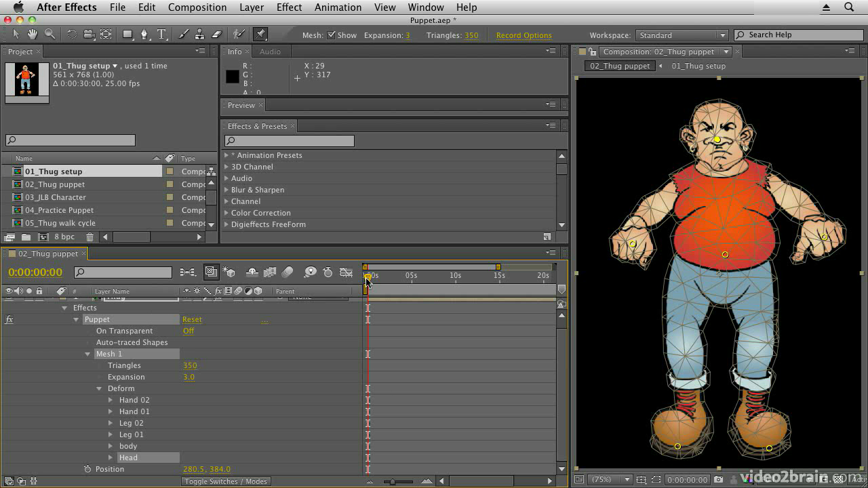Viewport: 868px width, 488px height.
Task: Click the trash icon in Project panel
Action: pos(90,237)
